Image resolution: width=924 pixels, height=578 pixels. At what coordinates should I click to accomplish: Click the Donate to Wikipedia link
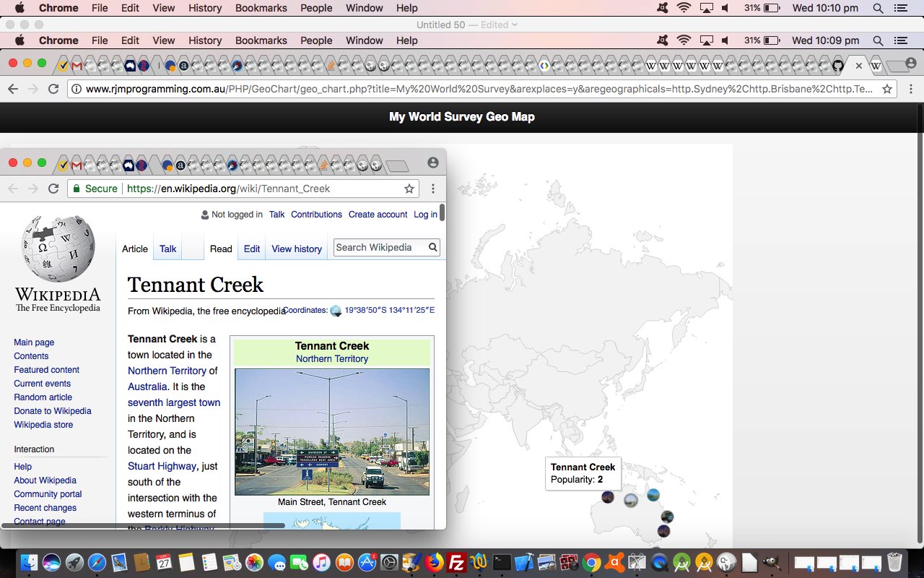(x=52, y=411)
